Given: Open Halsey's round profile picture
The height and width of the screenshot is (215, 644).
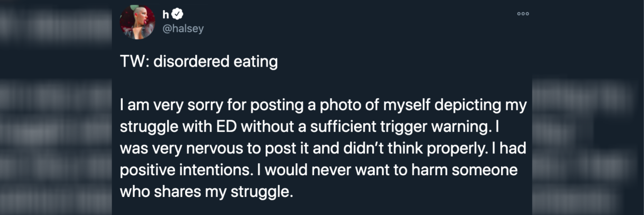Looking at the screenshot, I should [x=137, y=23].
